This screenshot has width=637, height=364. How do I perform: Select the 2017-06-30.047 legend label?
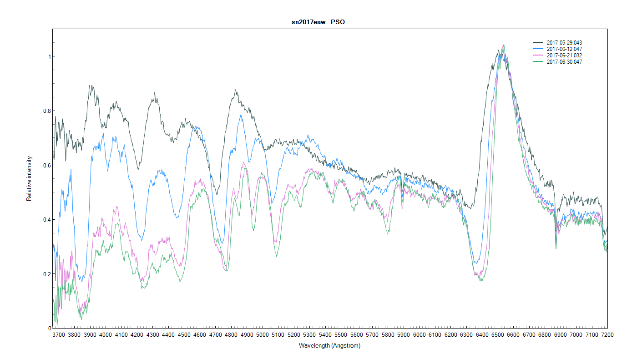[x=564, y=62]
